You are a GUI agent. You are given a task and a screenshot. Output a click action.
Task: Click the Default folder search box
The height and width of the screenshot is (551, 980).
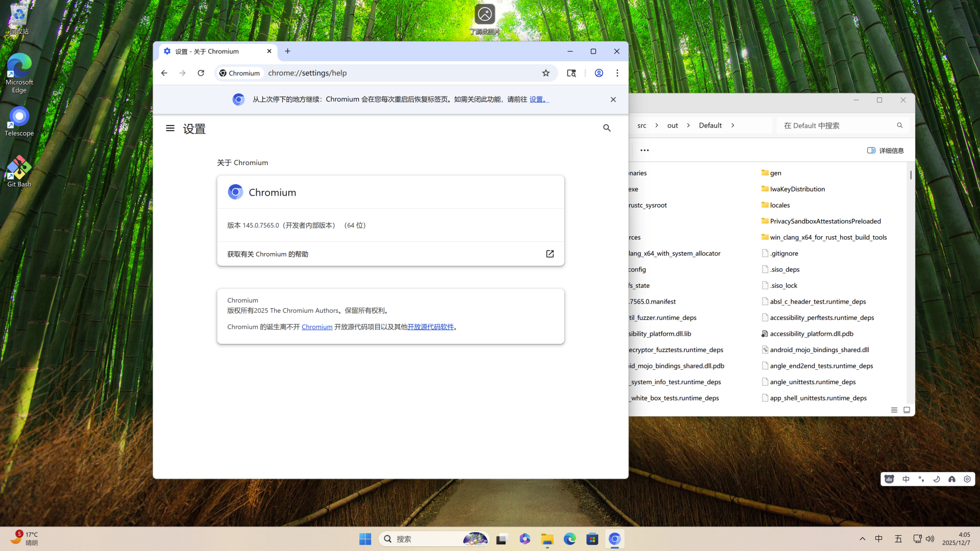point(837,126)
